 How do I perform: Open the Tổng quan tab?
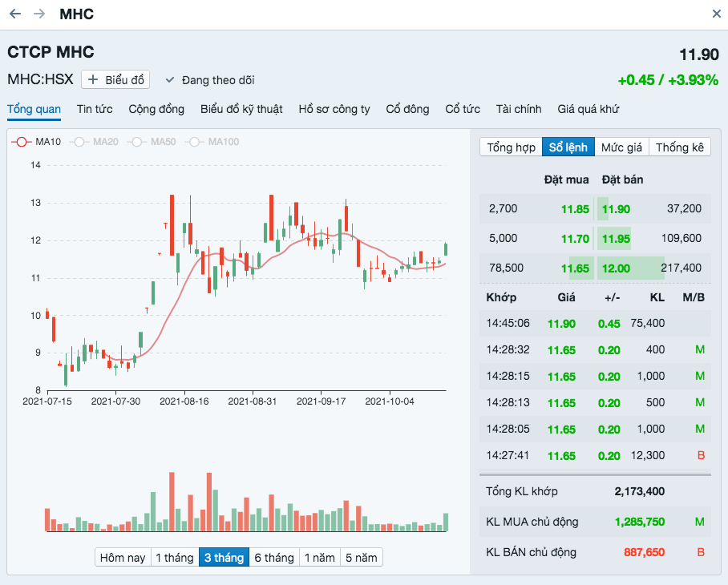[34, 109]
